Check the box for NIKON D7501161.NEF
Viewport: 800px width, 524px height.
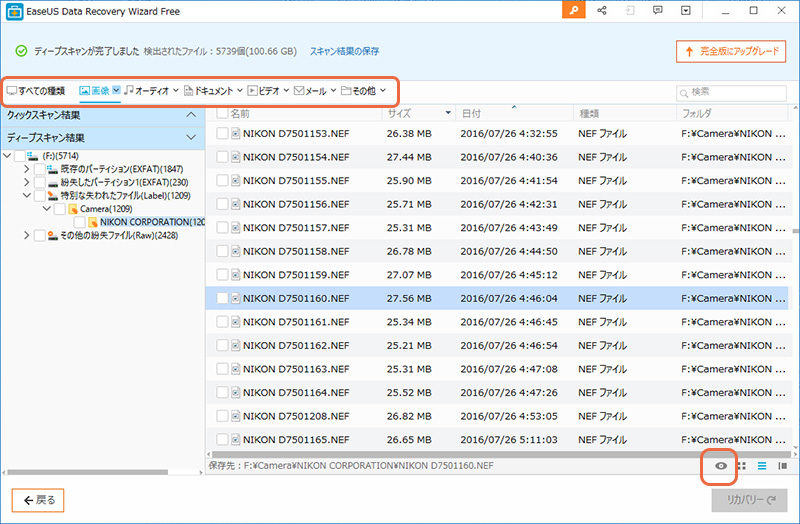pos(222,322)
